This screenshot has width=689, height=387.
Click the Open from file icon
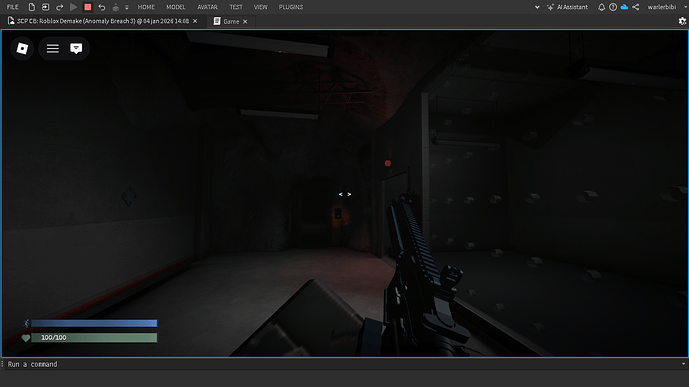click(x=45, y=7)
